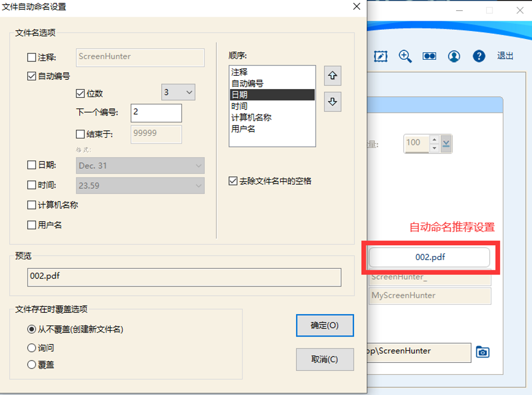Select 注释 in the order list
532x395 pixels.
(x=272, y=72)
